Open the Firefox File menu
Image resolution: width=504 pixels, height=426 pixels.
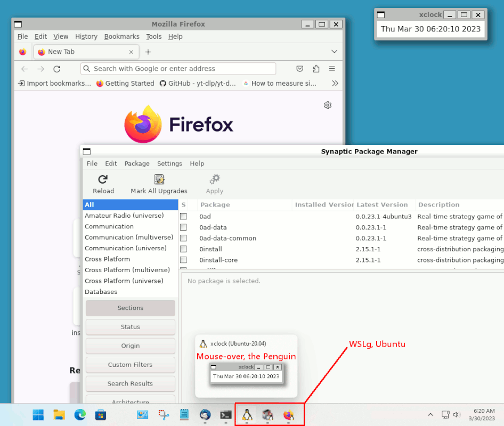22,37
